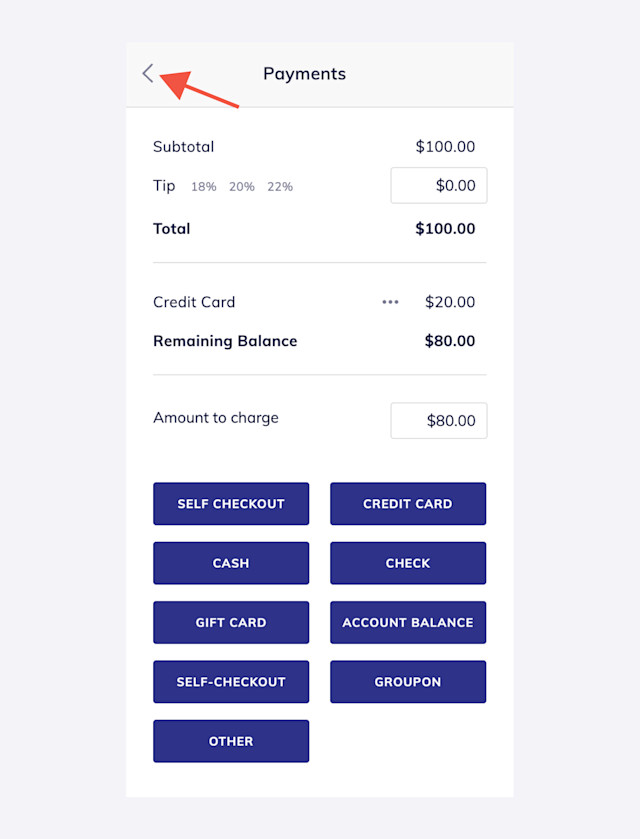Open the three-dot menu next to Credit Card
The image size is (640, 839).
click(x=390, y=302)
